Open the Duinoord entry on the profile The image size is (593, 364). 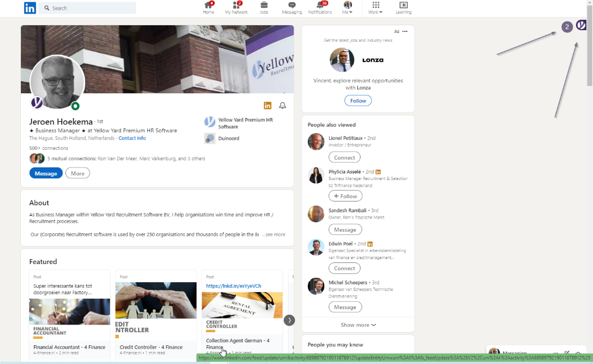[229, 138]
